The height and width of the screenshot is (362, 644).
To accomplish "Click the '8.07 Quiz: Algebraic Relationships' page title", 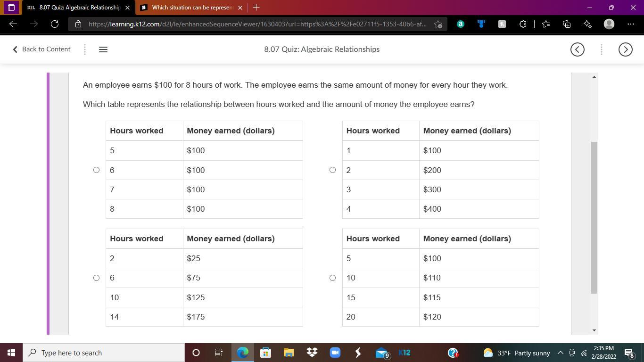I will click(x=322, y=49).
